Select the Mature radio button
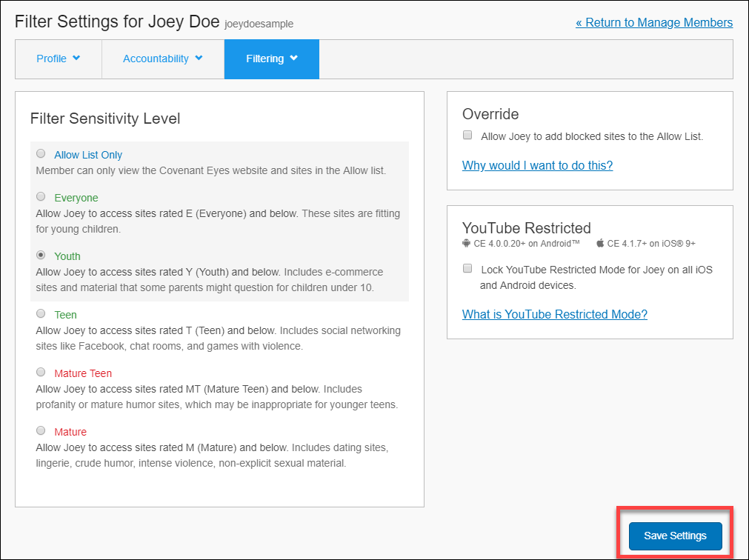This screenshot has width=749, height=560. point(41,430)
